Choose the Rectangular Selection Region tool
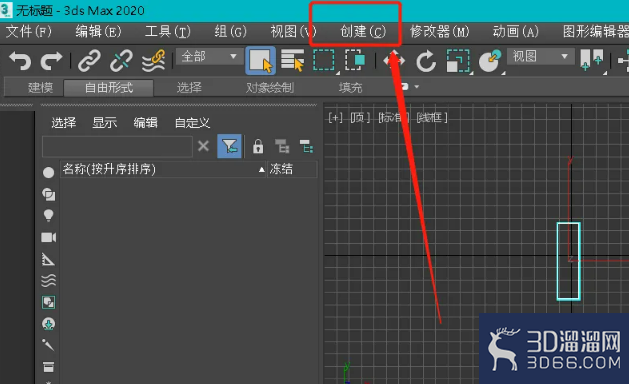Image resolution: width=629 pixels, height=384 pixels. 324,61
